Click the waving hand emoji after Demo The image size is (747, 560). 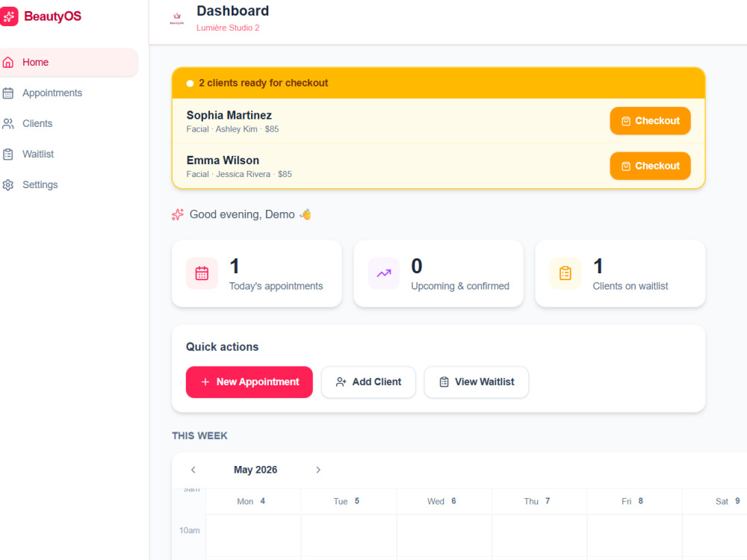click(x=306, y=214)
